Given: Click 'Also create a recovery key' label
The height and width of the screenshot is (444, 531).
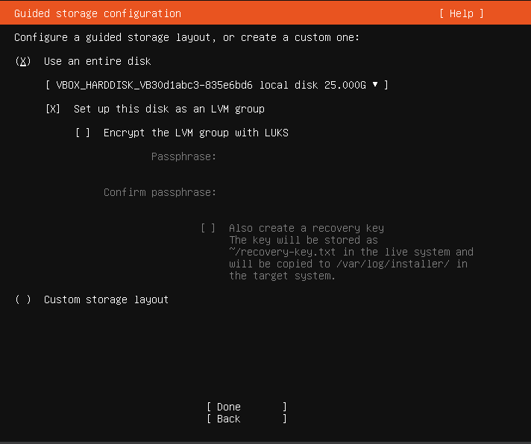Looking at the screenshot, I should (306, 228).
